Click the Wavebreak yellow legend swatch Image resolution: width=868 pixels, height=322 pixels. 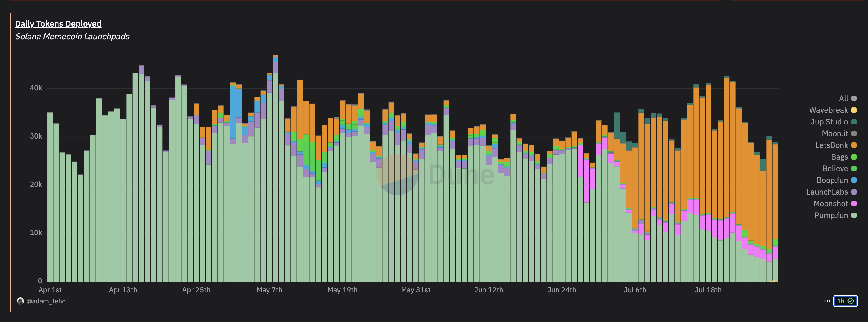(854, 110)
